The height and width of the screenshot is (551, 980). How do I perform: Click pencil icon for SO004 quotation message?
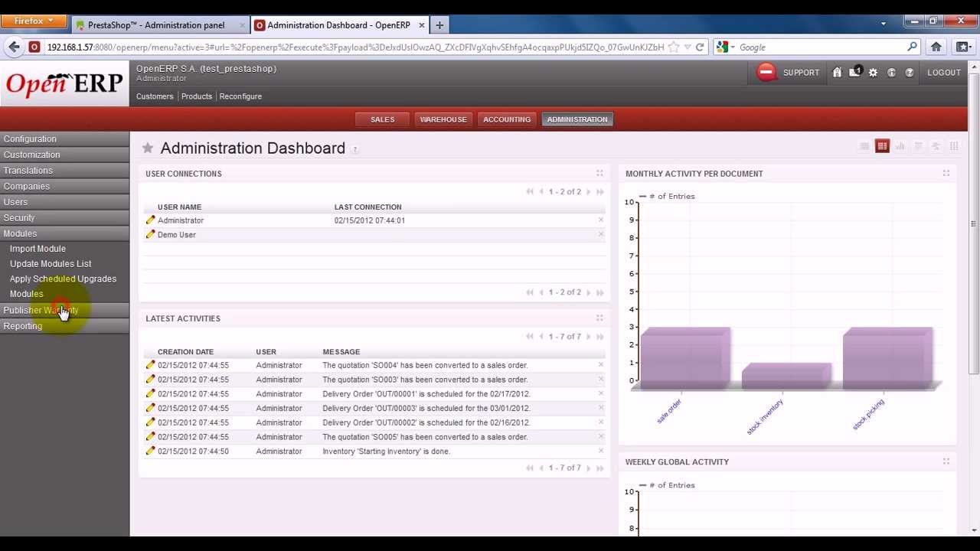tap(150, 365)
